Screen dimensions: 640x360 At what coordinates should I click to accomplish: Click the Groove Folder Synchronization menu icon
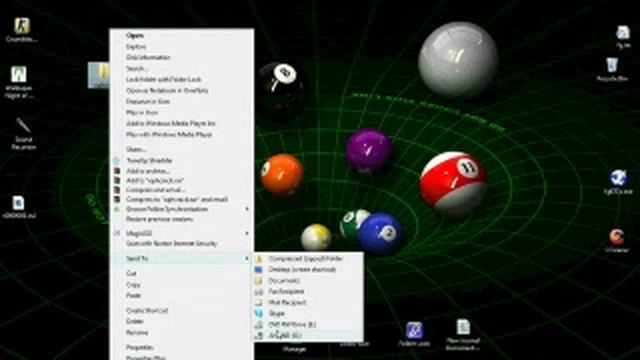(117, 209)
